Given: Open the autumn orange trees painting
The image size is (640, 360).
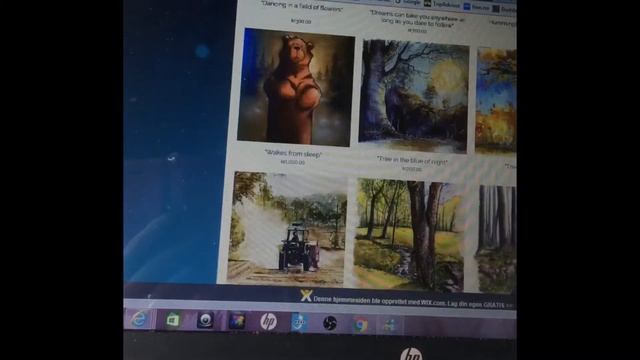Looking at the screenshot, I should [x=496, y=101].
